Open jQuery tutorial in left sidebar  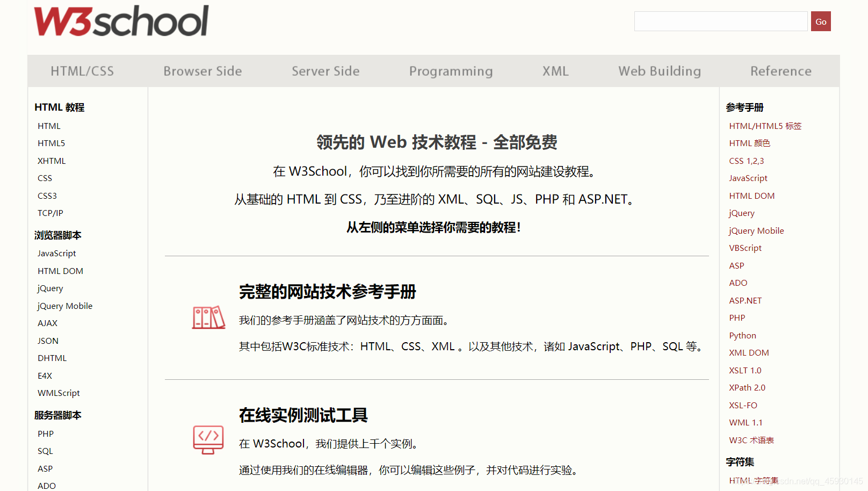[x=50, y=288]
